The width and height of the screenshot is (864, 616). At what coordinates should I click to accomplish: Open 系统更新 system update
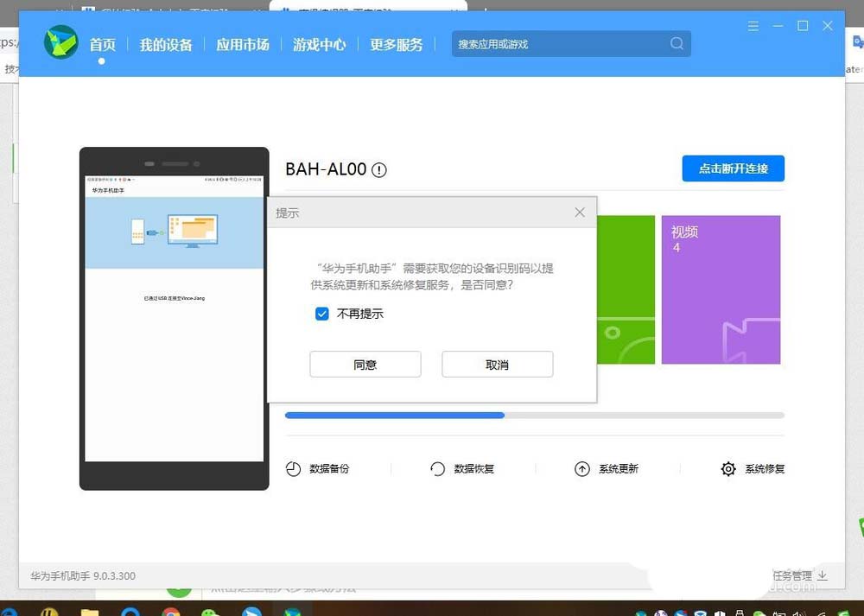[607, 469]
